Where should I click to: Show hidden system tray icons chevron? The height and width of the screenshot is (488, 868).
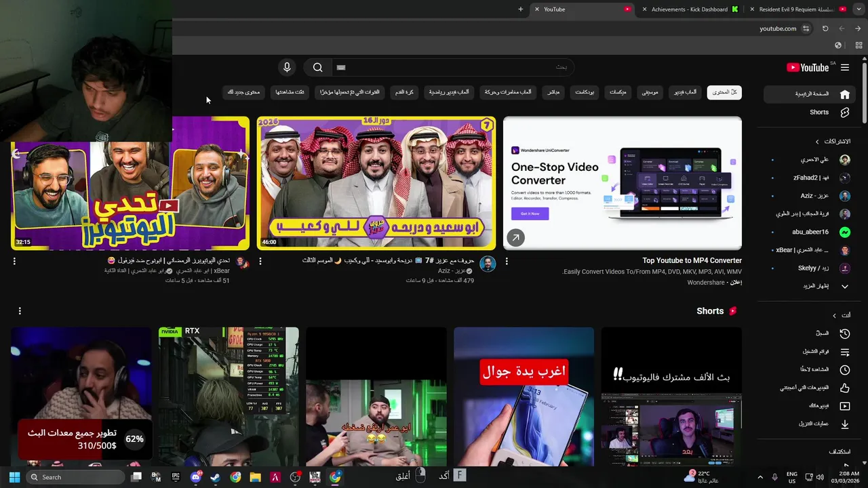point(760,477)
